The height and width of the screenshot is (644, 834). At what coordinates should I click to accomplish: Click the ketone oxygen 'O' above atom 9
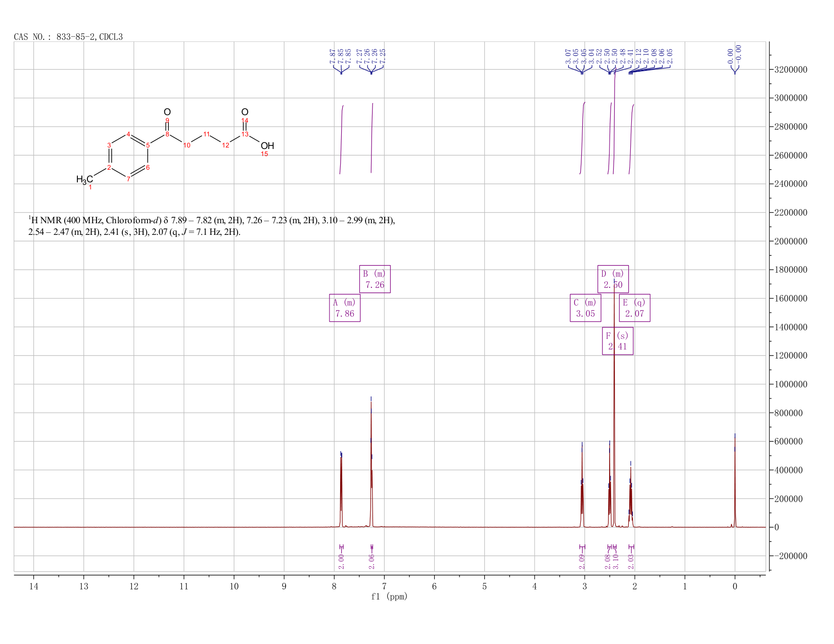(167, 112)
